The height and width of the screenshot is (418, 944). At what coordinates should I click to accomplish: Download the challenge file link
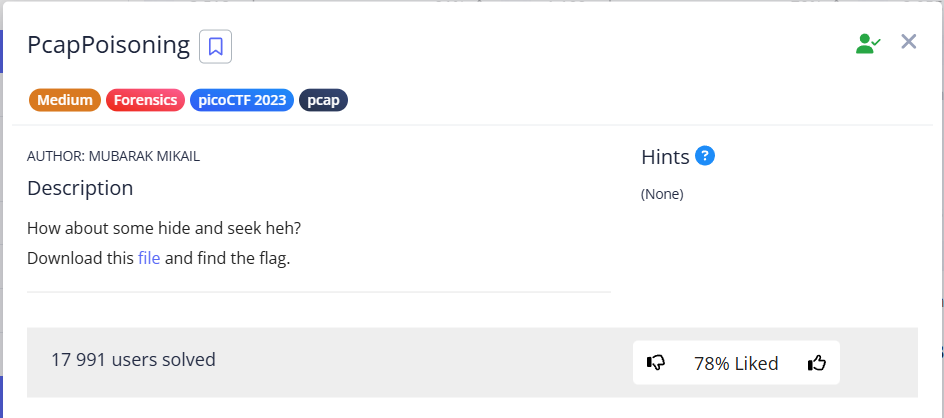149,258
